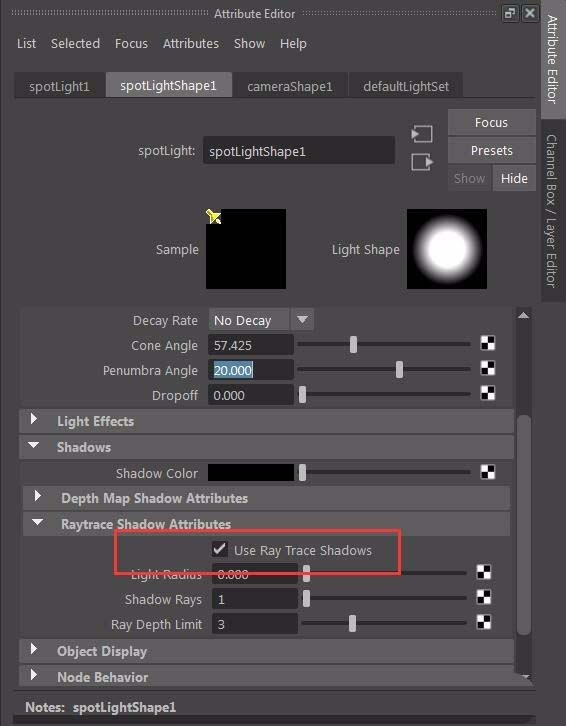Image resolution: width=566 pixels, height=726 pixels.
Task: Open the Selected menu
Action: pos(75,44)
